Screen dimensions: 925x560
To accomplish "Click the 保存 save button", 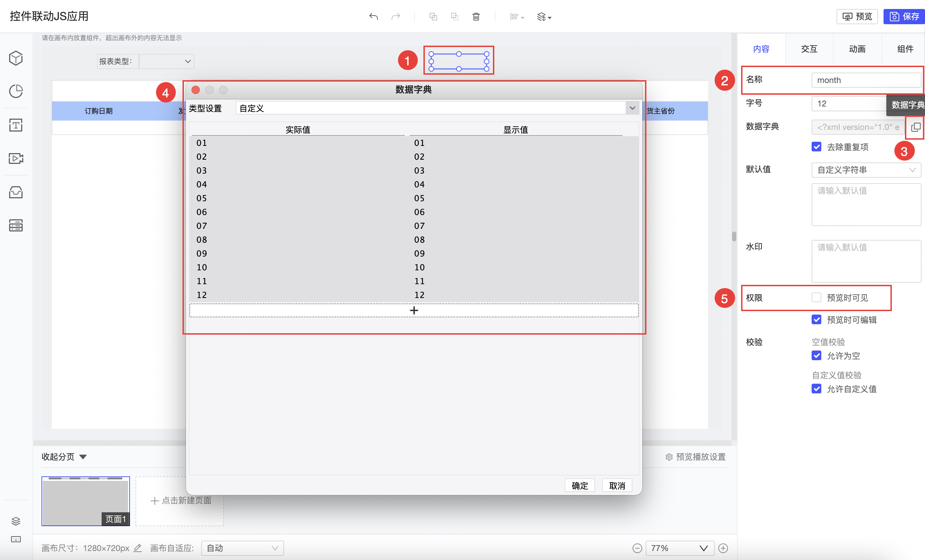I will coord(904,17).
